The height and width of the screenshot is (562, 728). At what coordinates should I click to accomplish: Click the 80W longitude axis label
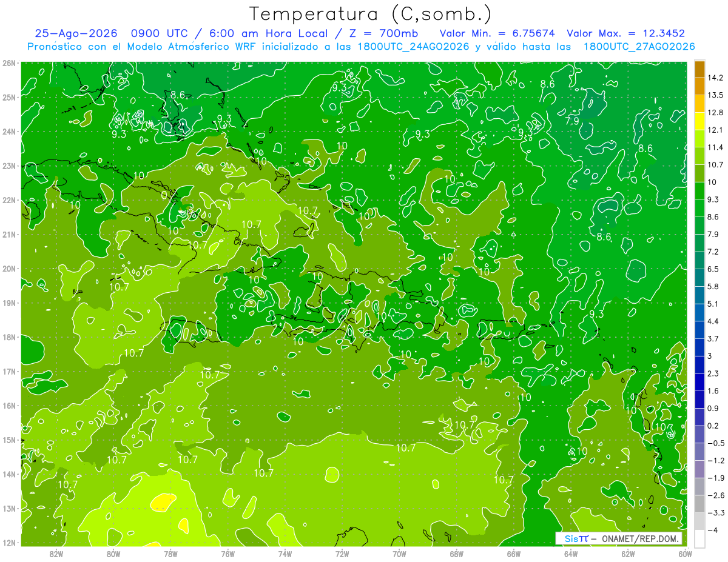(113, 554)
